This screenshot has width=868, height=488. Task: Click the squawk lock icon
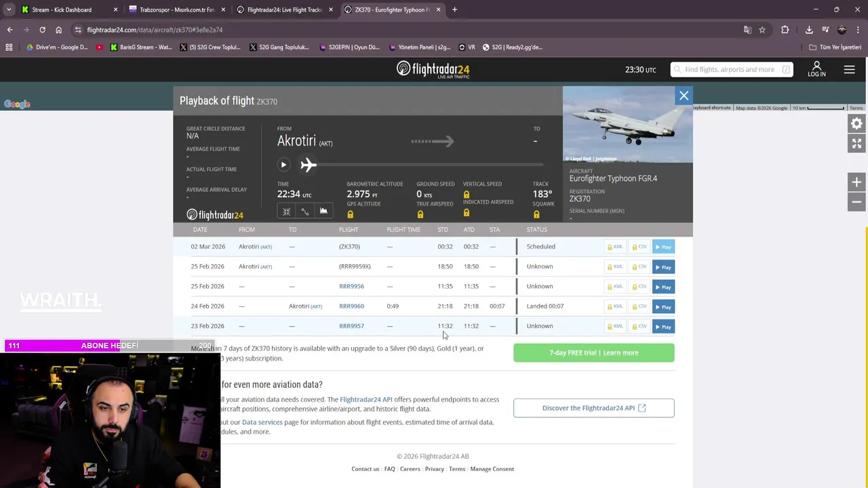pos(536,214)
